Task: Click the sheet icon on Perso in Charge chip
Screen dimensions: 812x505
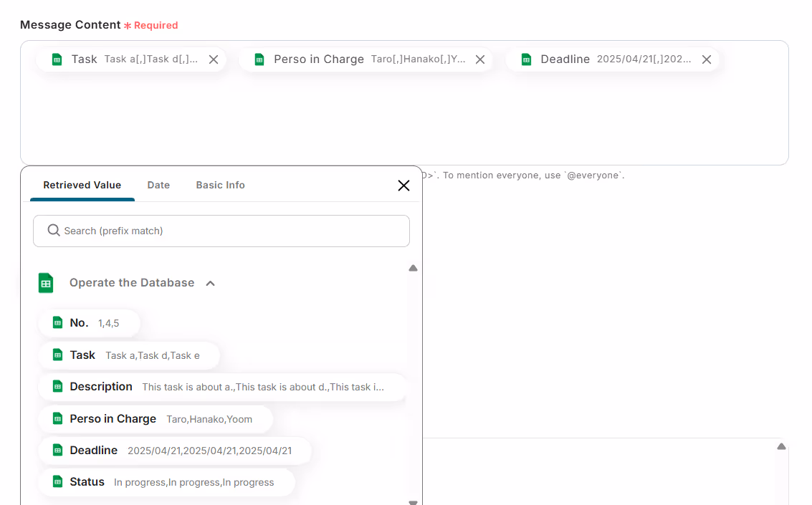Action: (x=259, y=59)
